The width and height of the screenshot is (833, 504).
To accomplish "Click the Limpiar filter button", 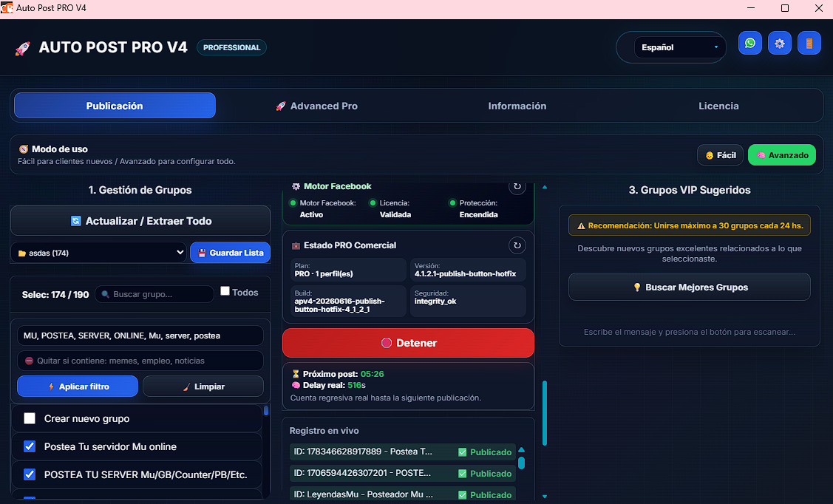I will tap(203, 386).
